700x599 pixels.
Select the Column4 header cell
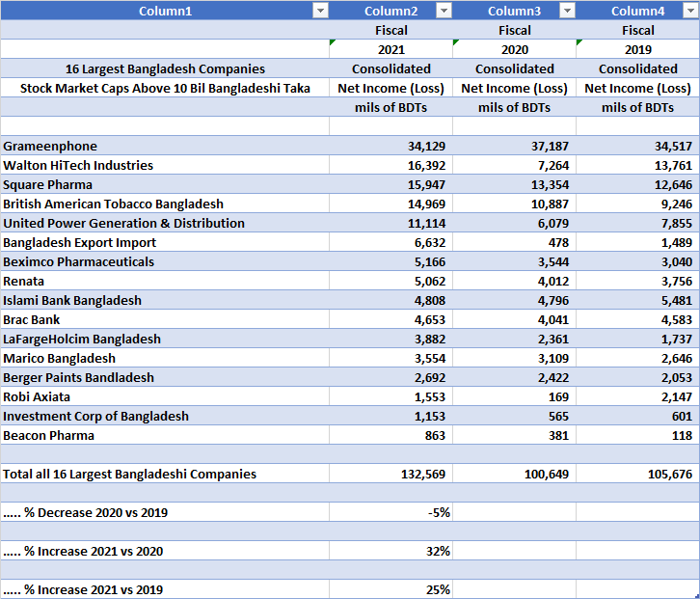(637, 11)
